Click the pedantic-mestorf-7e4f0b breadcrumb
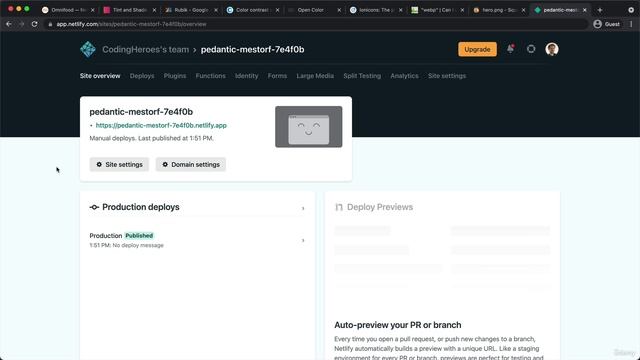This screenshot has height=360, width=640. [x=252, y=49]
